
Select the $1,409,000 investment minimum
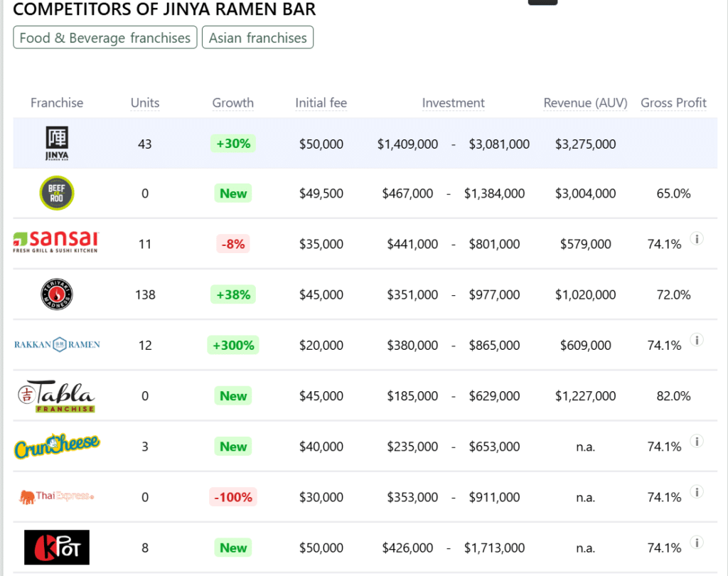click(x=407, y=144)
